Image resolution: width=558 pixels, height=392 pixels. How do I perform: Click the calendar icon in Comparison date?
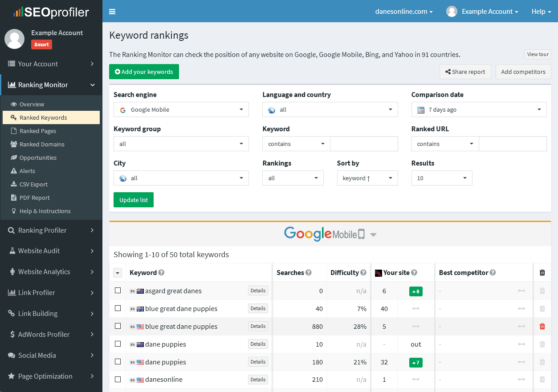pos(420,109)
